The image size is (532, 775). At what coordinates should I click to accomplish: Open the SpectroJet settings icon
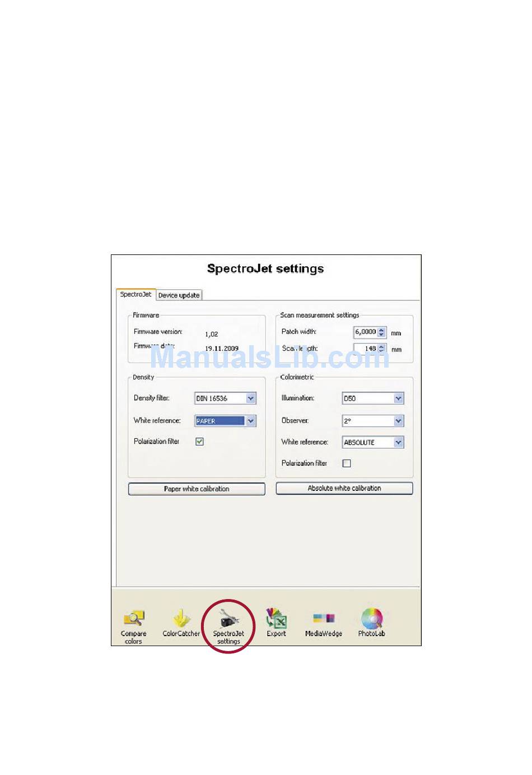(228, 626)
